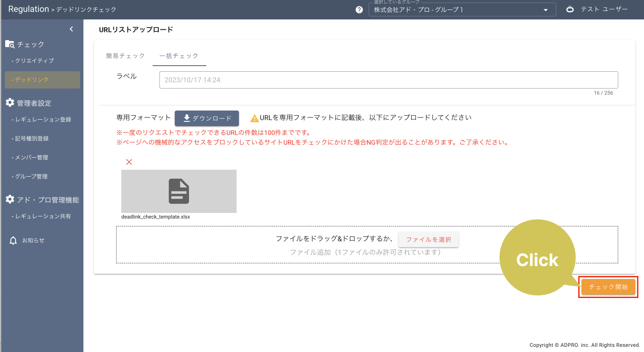This screenshot has height=352, width=644.
Task: Open グループ管理 in the sidebar
Action: click(x=32, y=177)
